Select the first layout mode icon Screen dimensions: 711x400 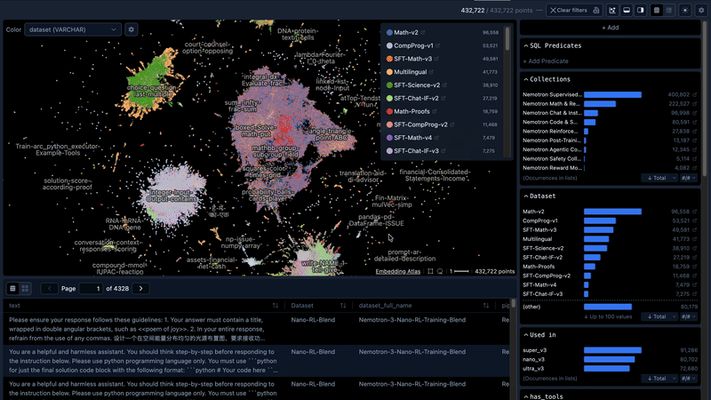coord(656,10)
